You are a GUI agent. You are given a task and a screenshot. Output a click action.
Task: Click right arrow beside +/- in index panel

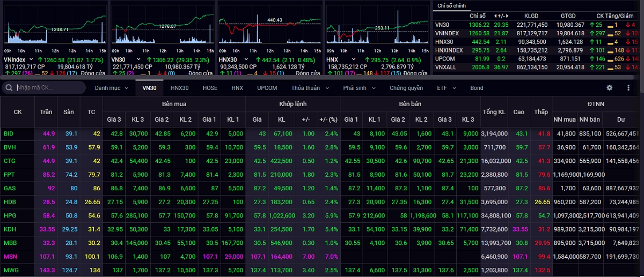point(507,16)
